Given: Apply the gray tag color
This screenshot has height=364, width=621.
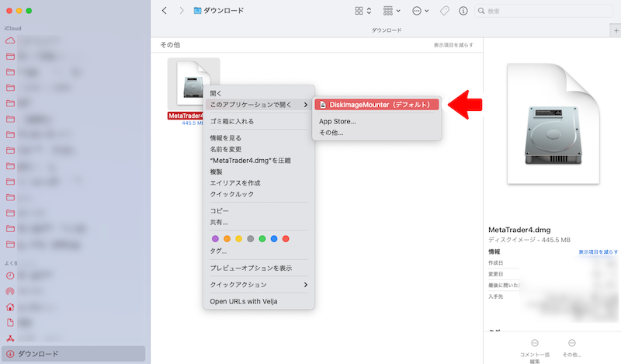Looking at the screenshot, I should coord(250,239).
